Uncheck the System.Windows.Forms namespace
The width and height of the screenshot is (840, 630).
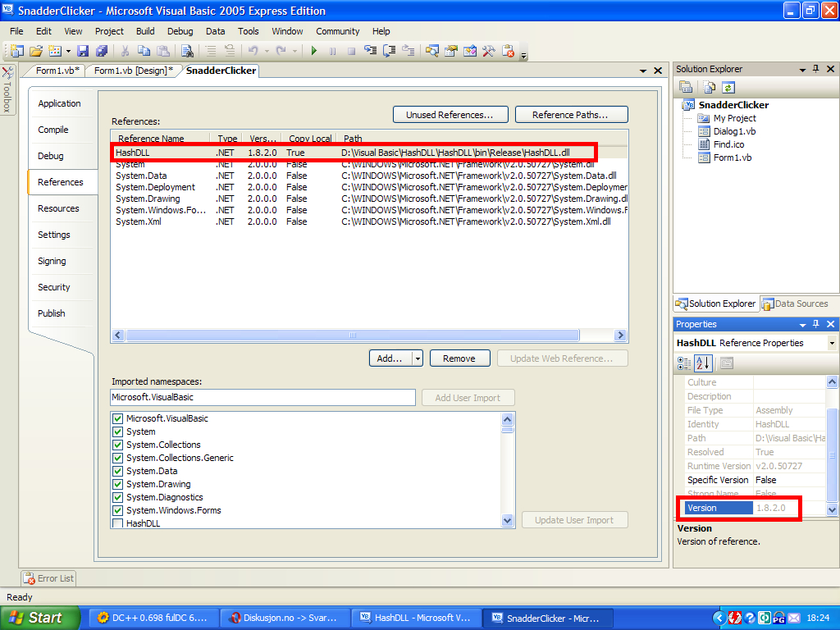[118, 510]
